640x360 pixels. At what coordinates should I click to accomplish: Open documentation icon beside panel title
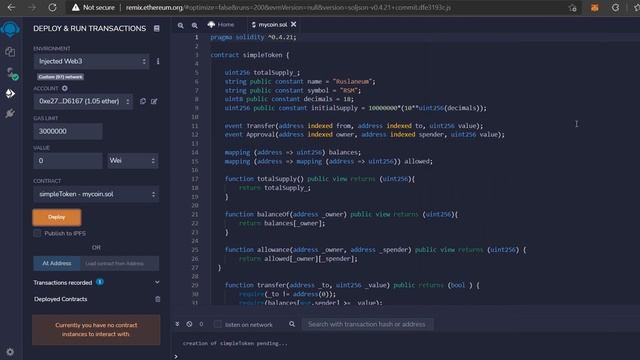[x=156, y=28]
